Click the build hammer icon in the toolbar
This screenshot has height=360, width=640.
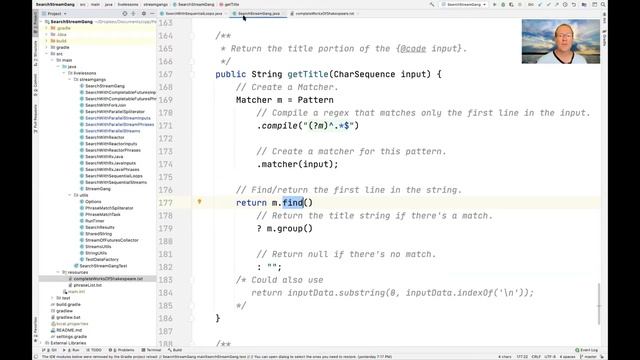pyautogui.click(x=432, y=4)
